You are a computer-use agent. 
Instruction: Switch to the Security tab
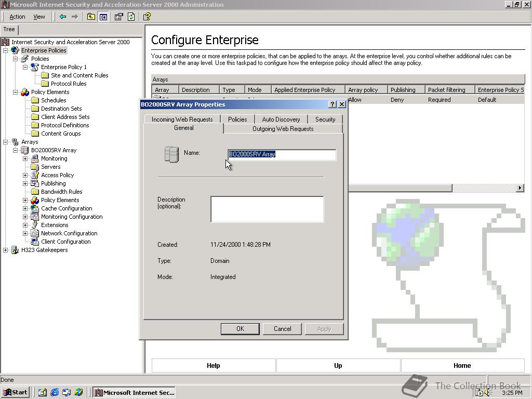325,119
